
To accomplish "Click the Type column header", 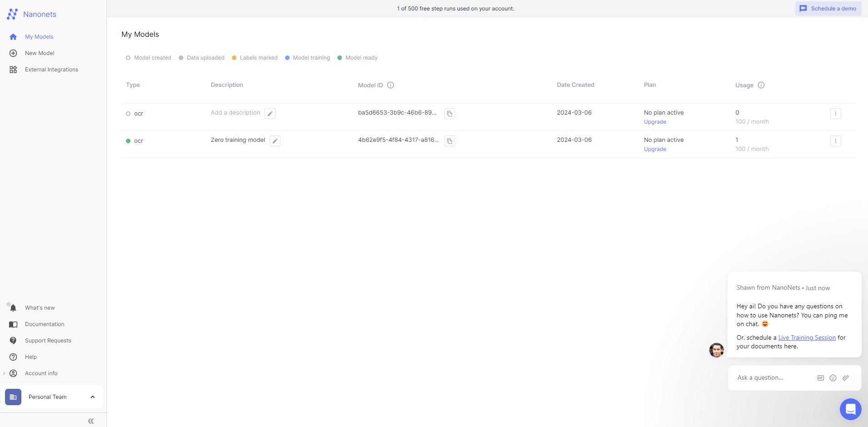I will point(133,85).
